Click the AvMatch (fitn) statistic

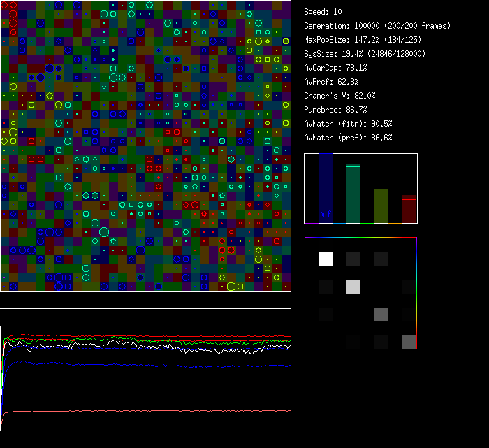click(x=349, y=124)
